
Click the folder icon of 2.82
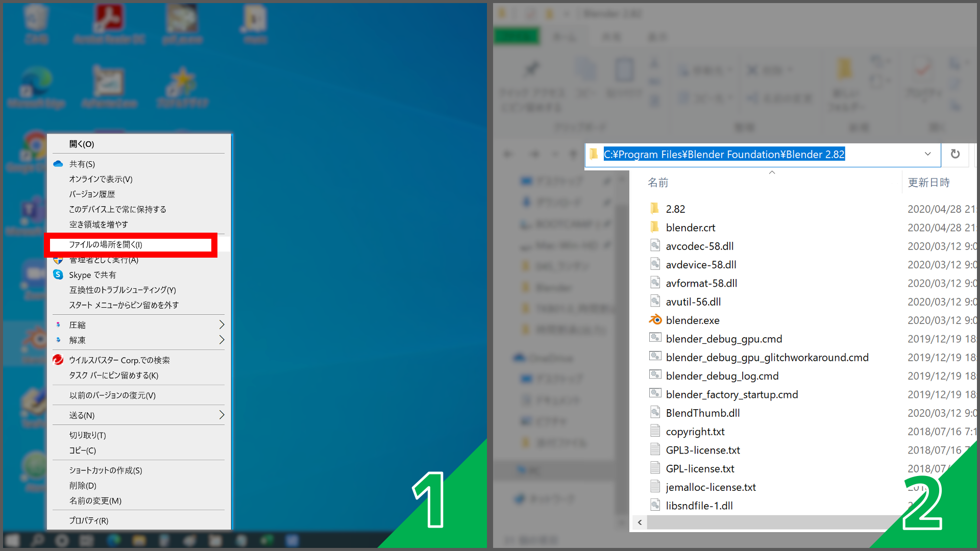655,208
